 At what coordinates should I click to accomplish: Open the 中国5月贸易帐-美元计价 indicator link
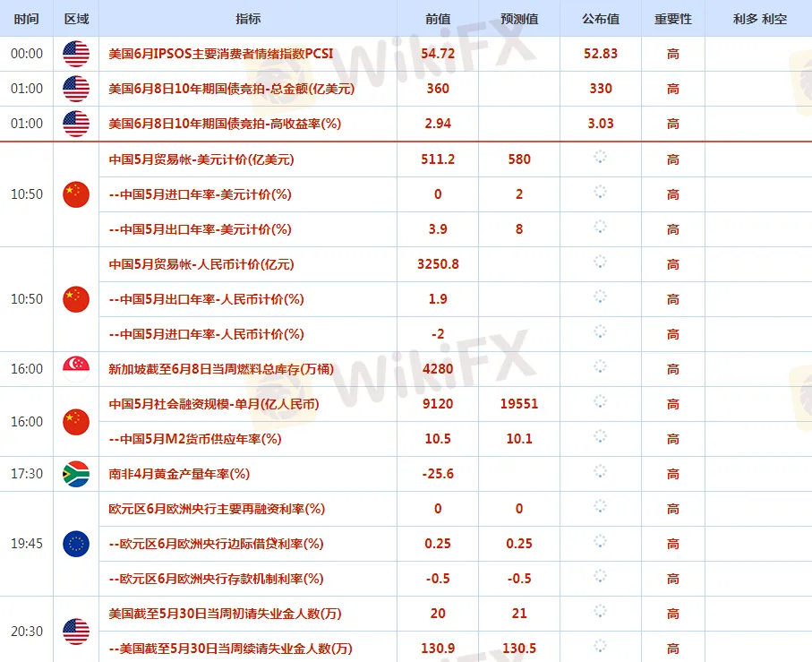tap(201, 159)
